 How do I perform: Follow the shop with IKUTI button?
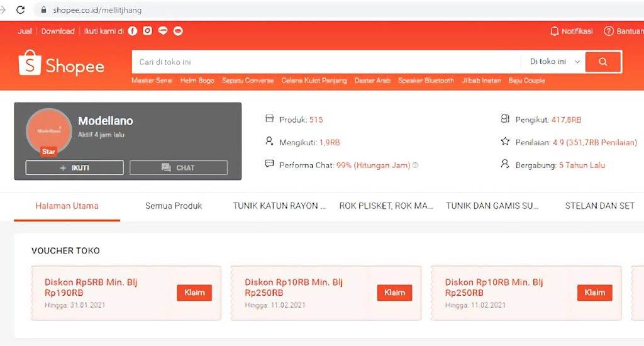click(74, 168)
